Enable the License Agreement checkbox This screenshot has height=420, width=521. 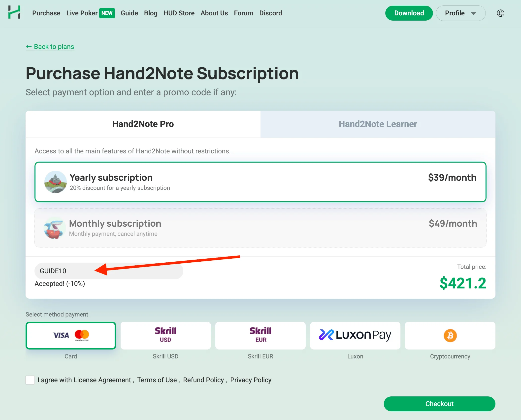pos(30,380)
